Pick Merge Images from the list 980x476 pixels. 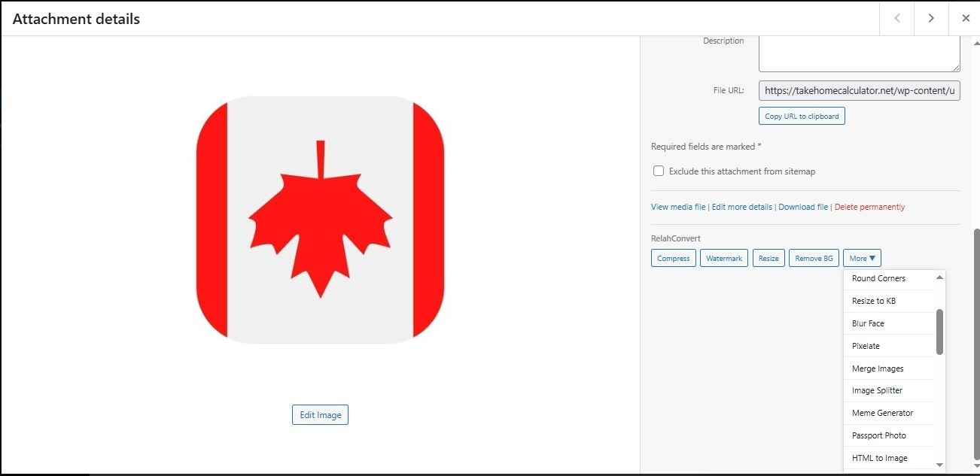click(x=888, y=368)
